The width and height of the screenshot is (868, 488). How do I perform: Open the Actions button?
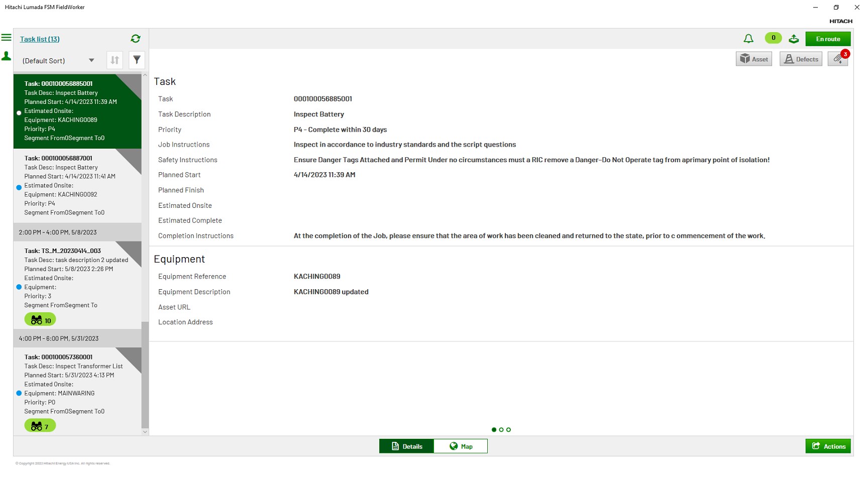(x=828, y=446)
